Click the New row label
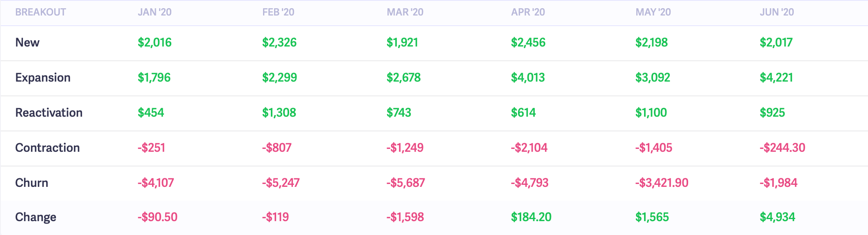Image resolution: width=868 pixels, height=235 pixels. [x=27, y=42]
